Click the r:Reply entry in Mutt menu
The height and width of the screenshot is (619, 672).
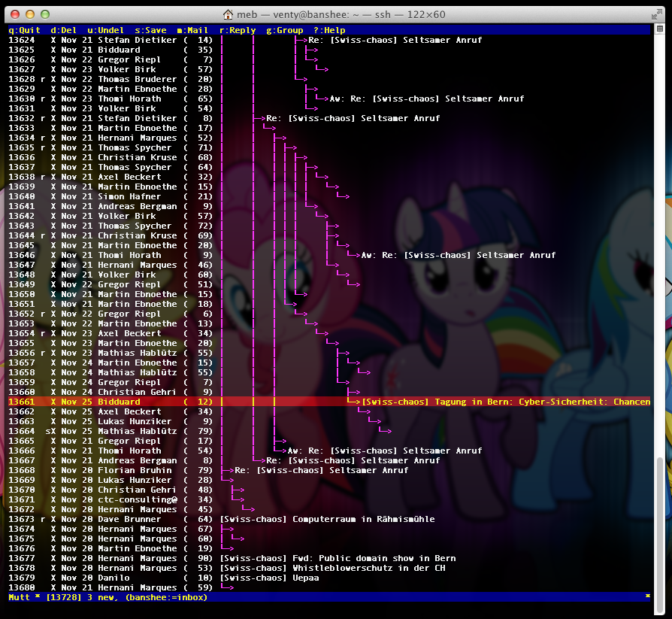pos(238,30)
